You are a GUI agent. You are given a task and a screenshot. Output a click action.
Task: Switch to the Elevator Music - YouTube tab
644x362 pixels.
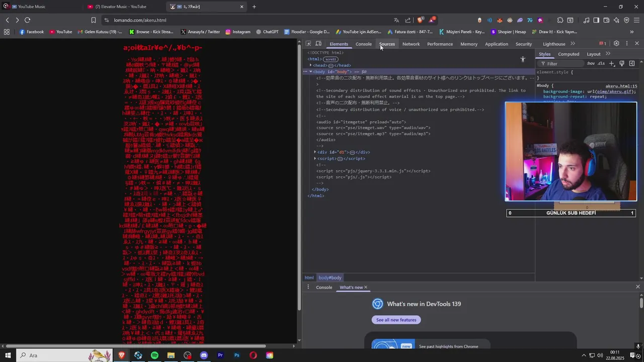tap(121, 7)
